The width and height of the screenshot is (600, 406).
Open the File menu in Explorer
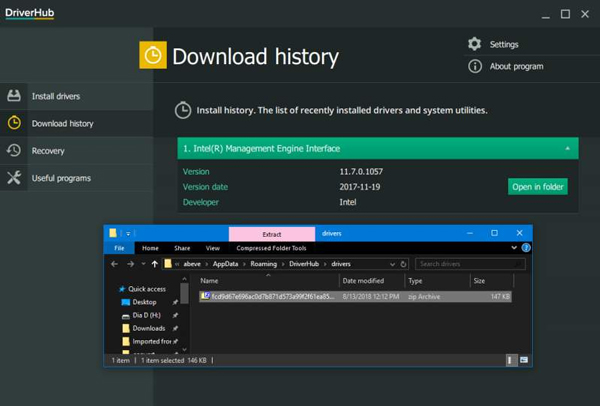118,247
